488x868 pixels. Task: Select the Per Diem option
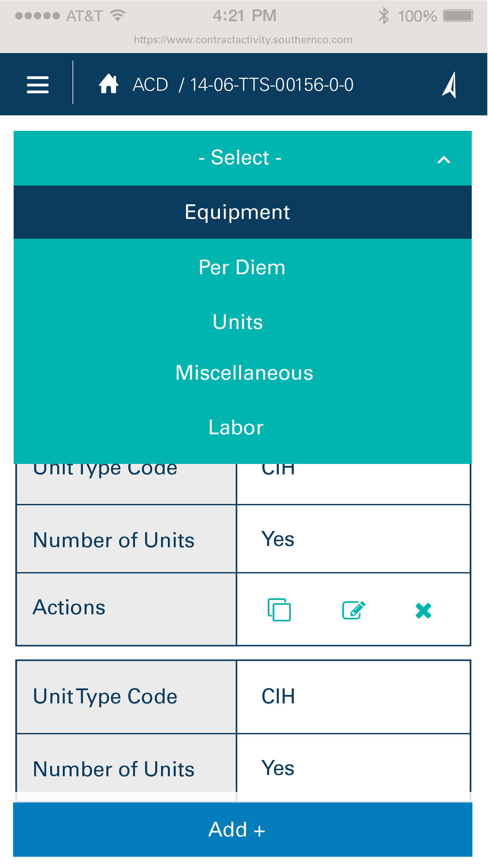tap(243, 267)
